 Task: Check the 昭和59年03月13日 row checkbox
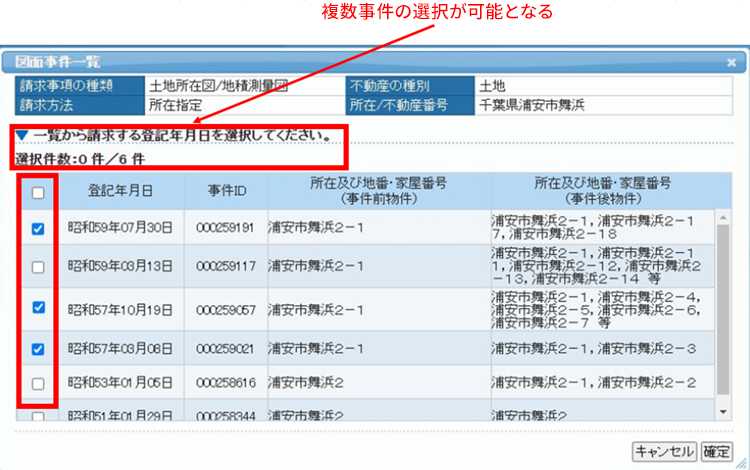38,267
